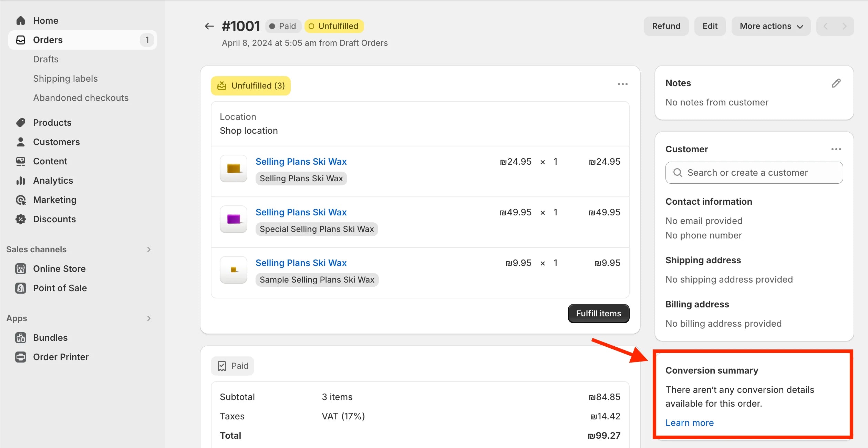Expand the Apps section
The image size is (868, 448).
149,318
